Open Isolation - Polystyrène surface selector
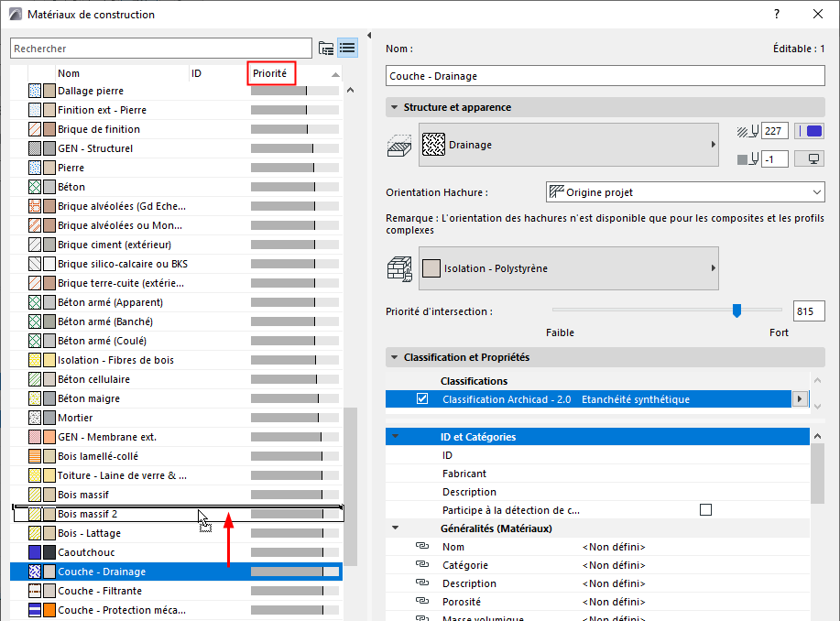This screenshot has width=840, height=621. point(568,268)
